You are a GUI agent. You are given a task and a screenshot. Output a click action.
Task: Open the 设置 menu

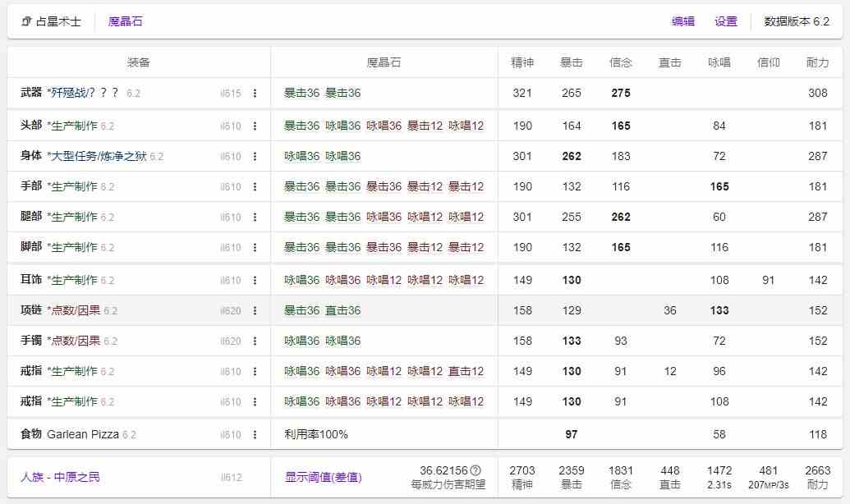tap(725, 21)
